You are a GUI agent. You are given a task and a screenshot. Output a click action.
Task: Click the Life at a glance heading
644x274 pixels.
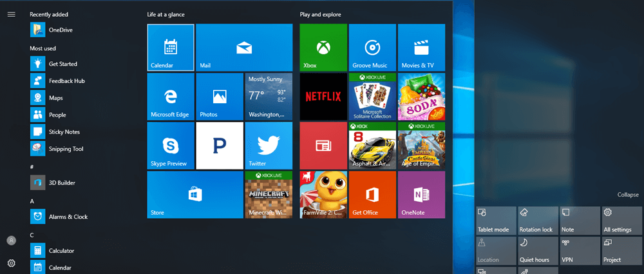click(x=166, y=14)
